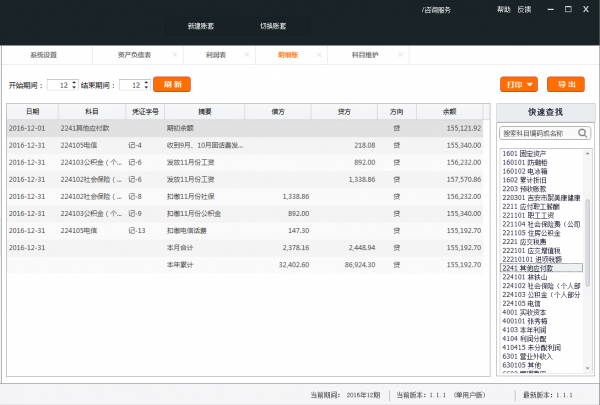The image size is (600, 405).
Task: Click the account search input field
Action: point(536,133)
